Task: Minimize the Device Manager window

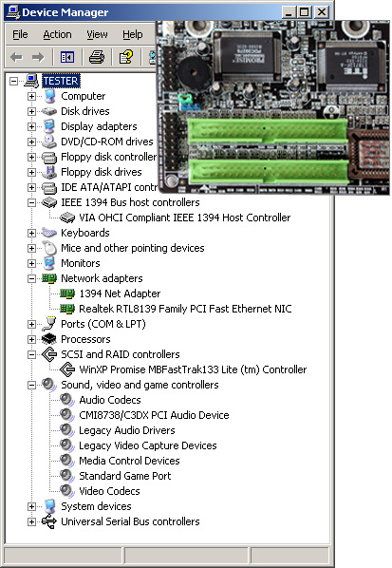Action: point(289,12)
